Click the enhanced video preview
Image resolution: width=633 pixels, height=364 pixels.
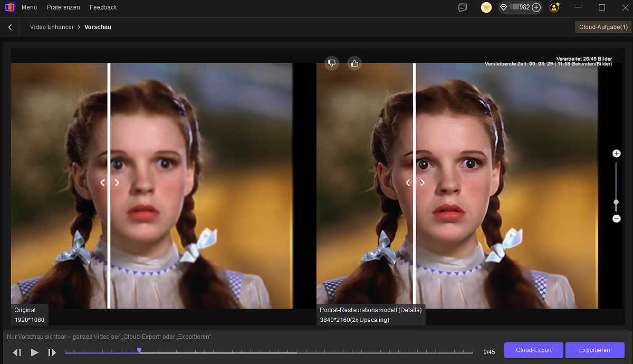(x=457, y=186)
